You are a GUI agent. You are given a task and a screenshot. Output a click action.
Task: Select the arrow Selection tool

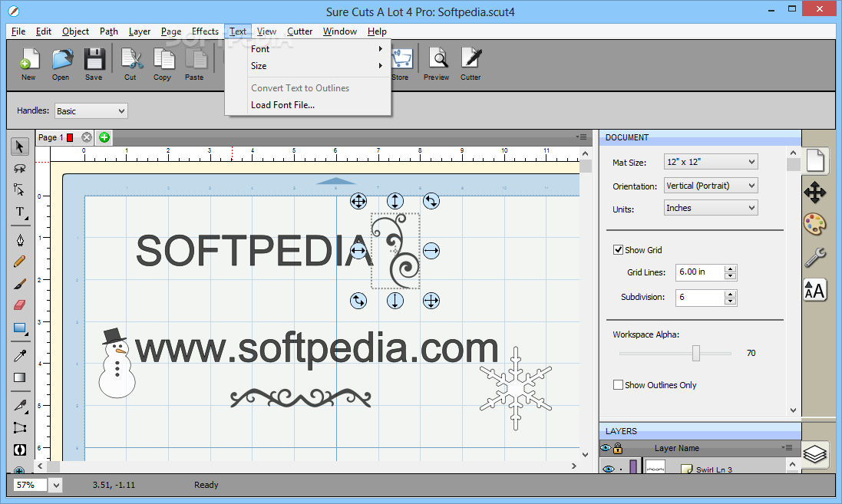click(x=20, y=147)
